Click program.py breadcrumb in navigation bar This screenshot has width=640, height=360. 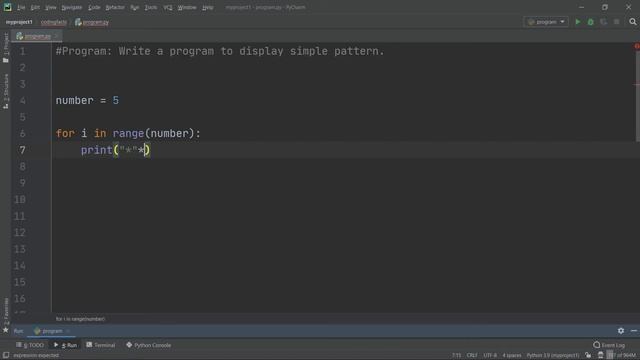(x=92, y=22)
